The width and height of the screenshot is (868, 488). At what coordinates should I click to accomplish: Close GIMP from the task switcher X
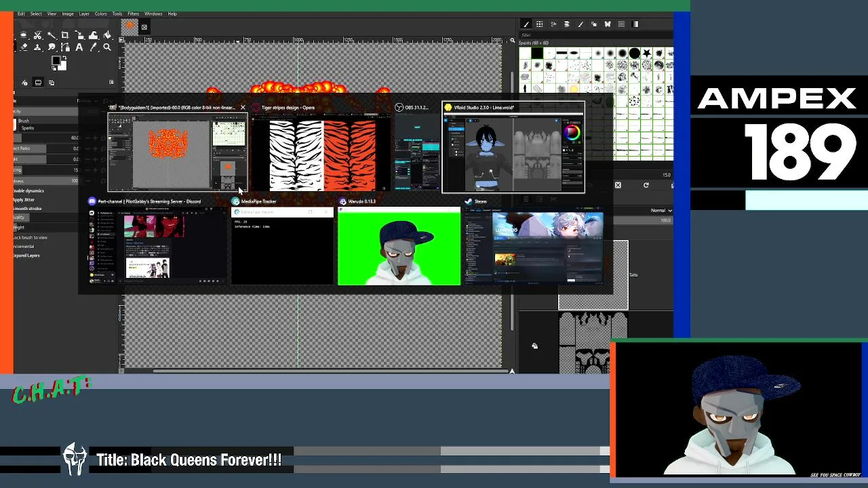click(242, 107)
